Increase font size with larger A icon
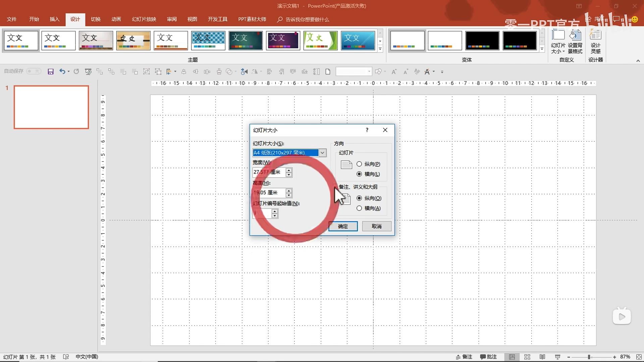Screen dimensions: 644x362 pyautogui.click(x=394, y=72)
